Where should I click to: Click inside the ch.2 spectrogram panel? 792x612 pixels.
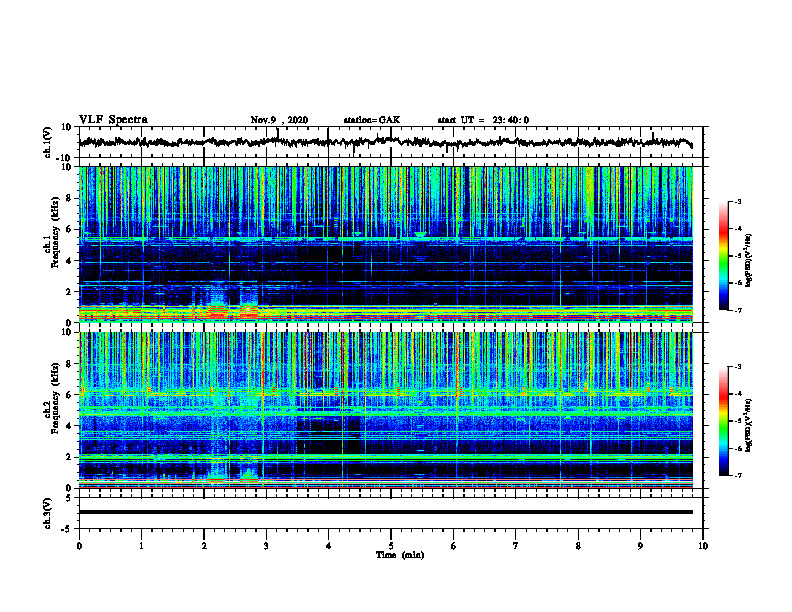pyautogui.click(x=386, y=410)
